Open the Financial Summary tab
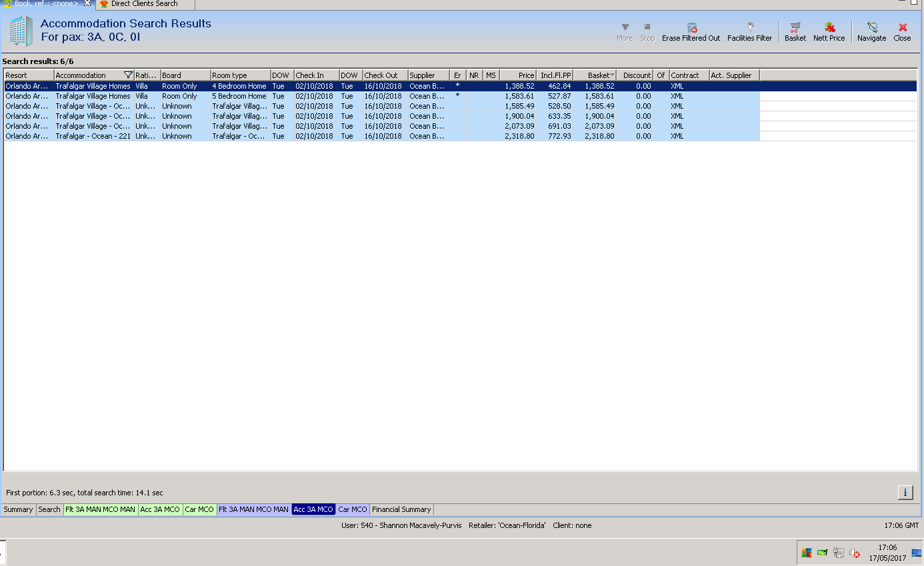This screenshot has width=924, height=566. pos(402,509)
